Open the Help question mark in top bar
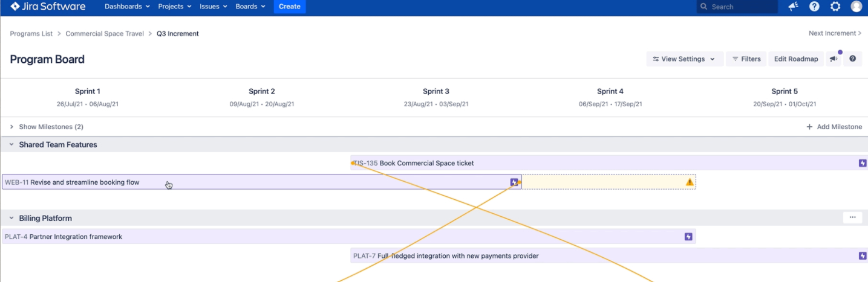This screenshot has width=868, height=282. tap(814, 7)
